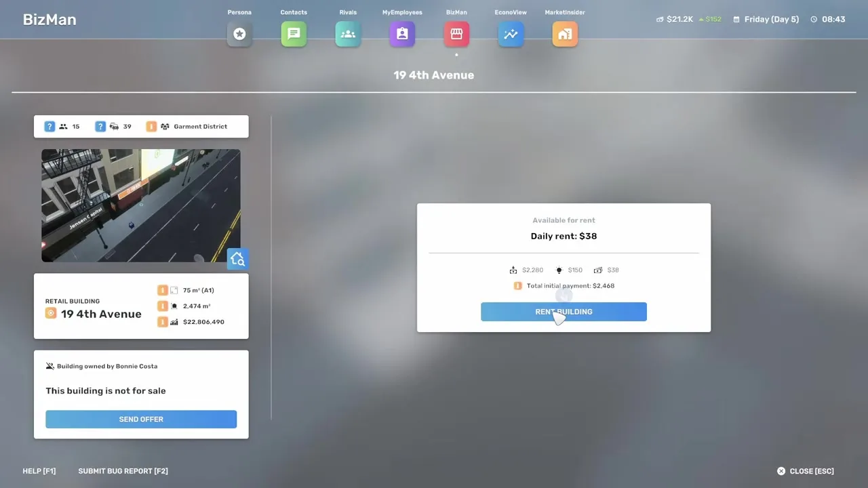Screen dimensions: 868x488
Task: Click the Building owned by Bonnie Costa text
Action: click(107, 366)
